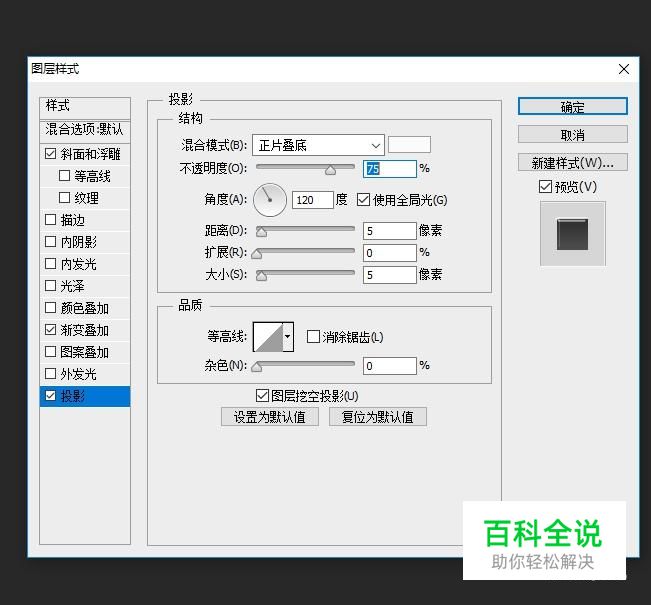The height and width of the screenshot is (605, 651).
Task: Click the contour curve thumbnail
Action: [x=268, y=336]
